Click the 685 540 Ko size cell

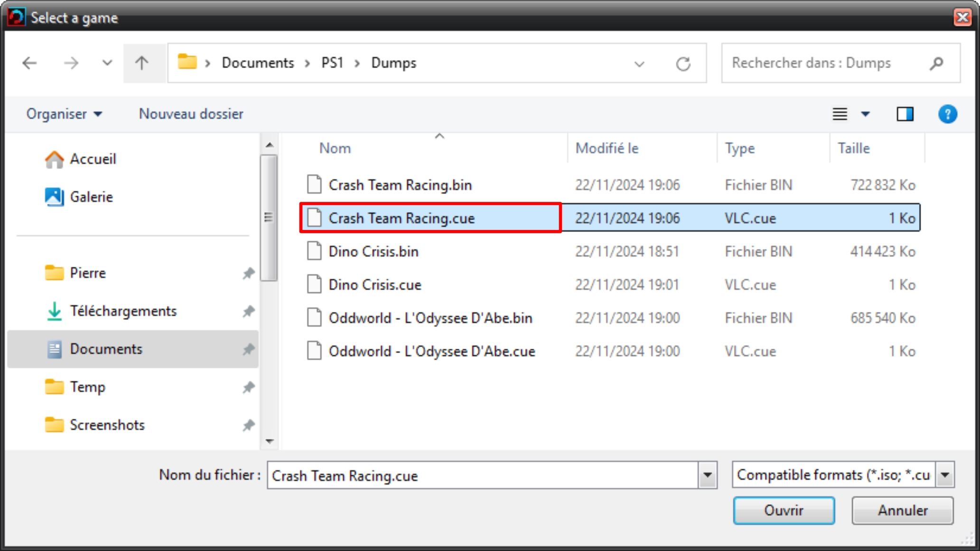click(x=883, y=318)
